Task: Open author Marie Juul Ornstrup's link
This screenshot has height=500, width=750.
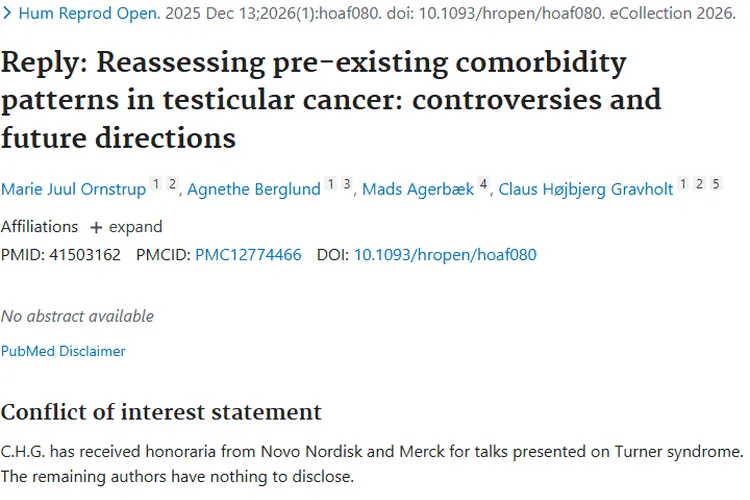Action: coord(73,189)
